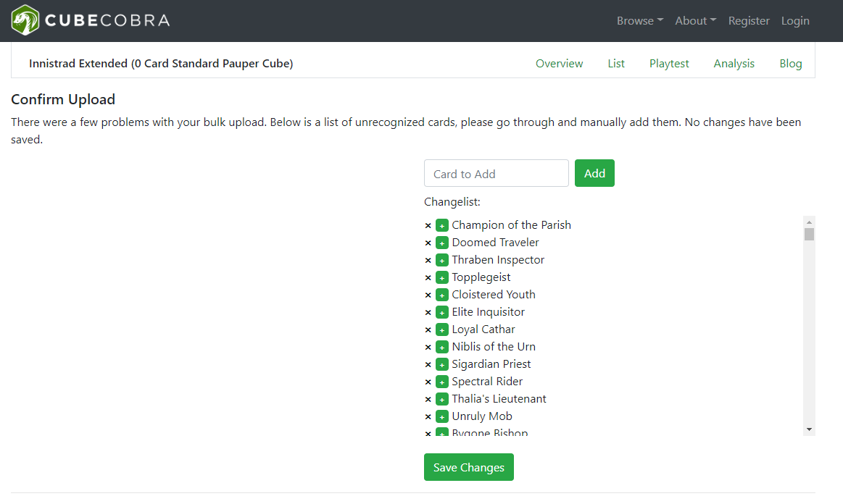Select the Spectral Rider card name

coord(487,382)
